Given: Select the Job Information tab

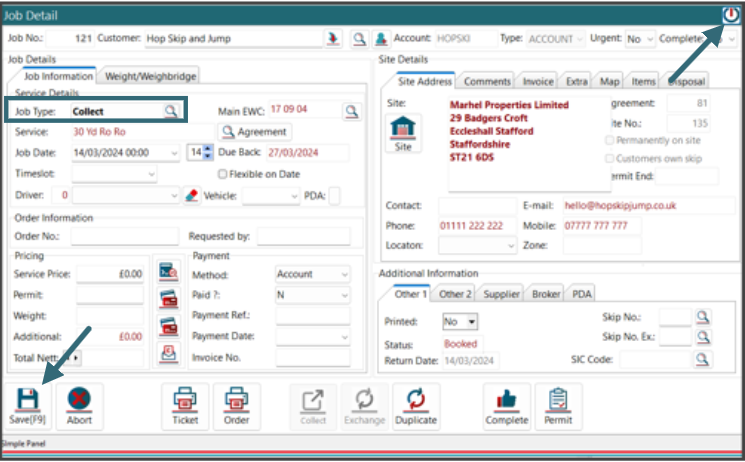Looking at the screenshot, I should [x=58, y=76].
